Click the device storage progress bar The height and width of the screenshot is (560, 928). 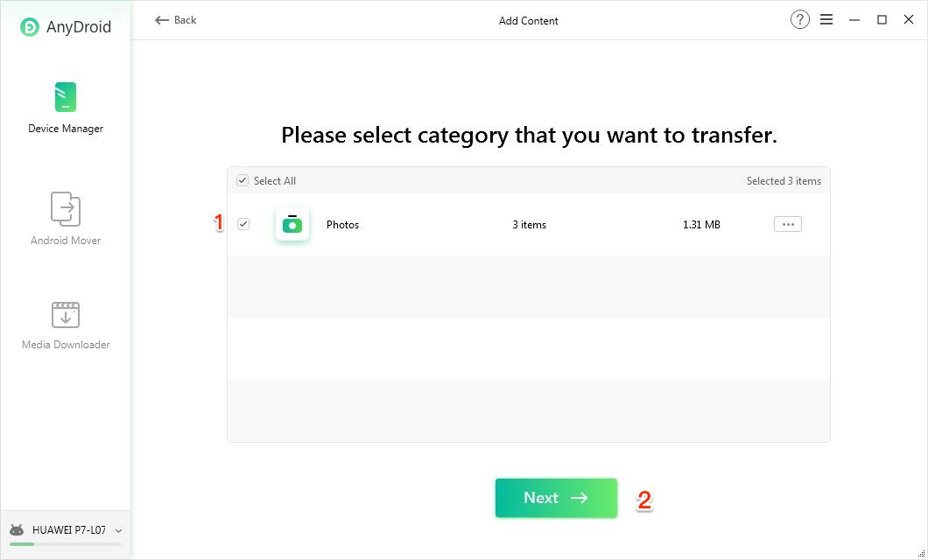click(x=66, y=544)
